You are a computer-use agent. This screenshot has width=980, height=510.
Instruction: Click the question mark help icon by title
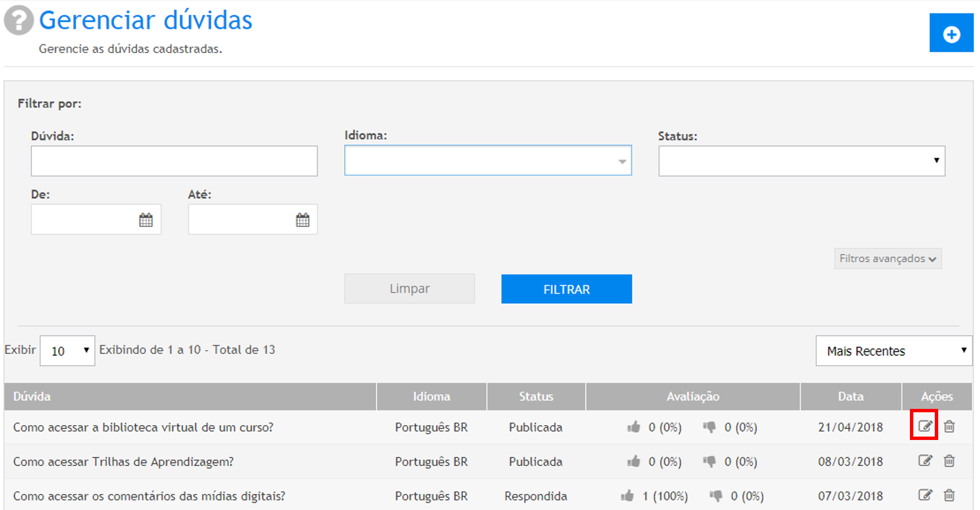[x=19, y=20]
